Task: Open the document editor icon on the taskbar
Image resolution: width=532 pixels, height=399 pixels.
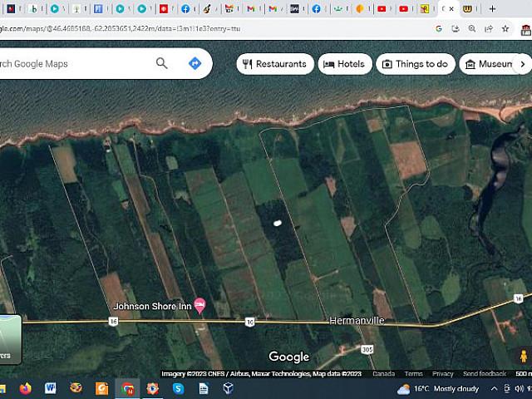Action: pos(203,388)
